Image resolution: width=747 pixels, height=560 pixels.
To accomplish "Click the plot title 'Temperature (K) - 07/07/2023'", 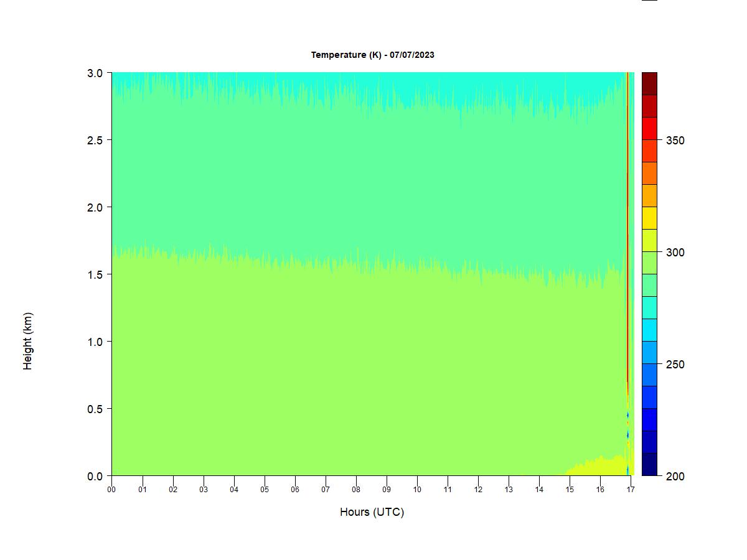I will click(372, 55).
